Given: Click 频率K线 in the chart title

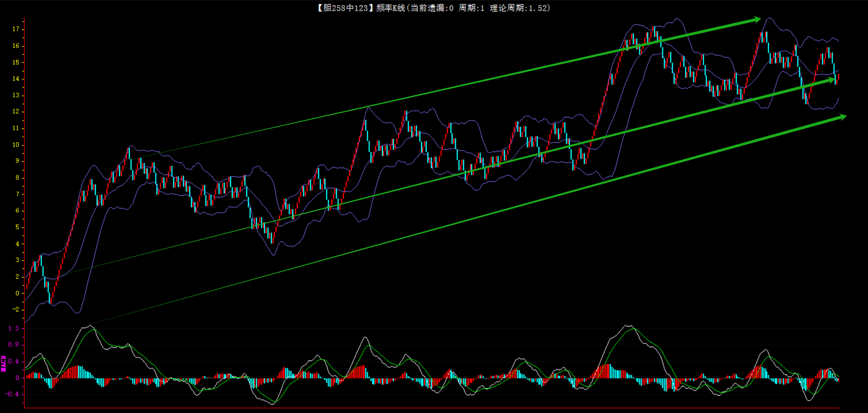Looking at the screenshot, I should pos(390,8).
